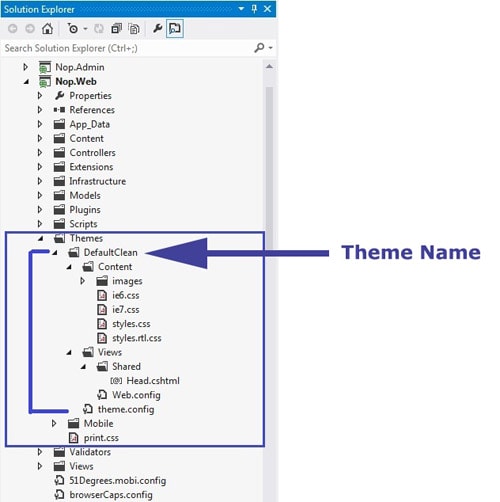Click the Home toolbar icon
This screenshot has height=502, width=500.
click(x=47, y=29)
